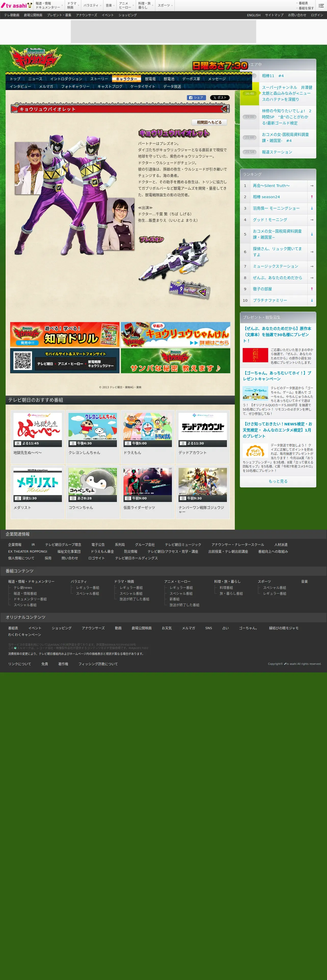Image resolution: width=327 pixels, height=980 pixels.
Task: Click the red back arrow in the title bar
Action: coord(225,109)
